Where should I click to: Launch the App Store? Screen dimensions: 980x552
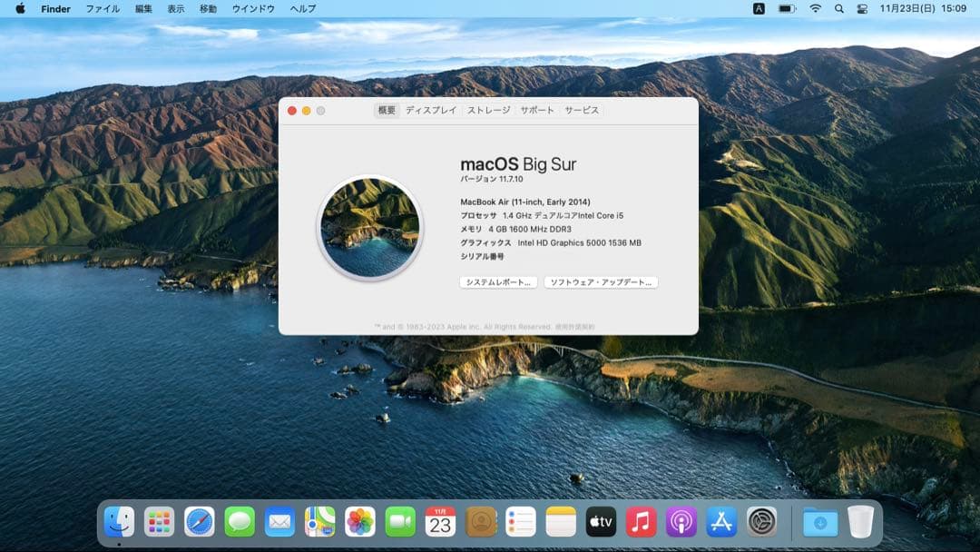pos(720,521)
